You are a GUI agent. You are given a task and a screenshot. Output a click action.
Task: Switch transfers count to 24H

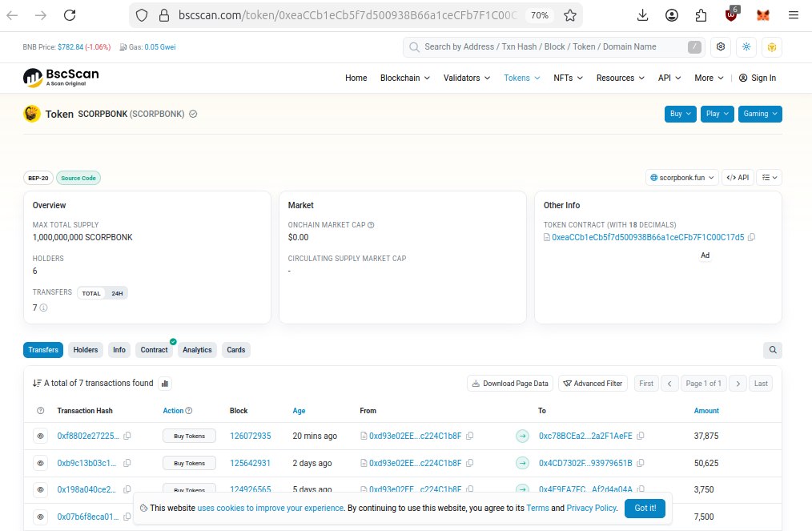click(x=117, y=293)
